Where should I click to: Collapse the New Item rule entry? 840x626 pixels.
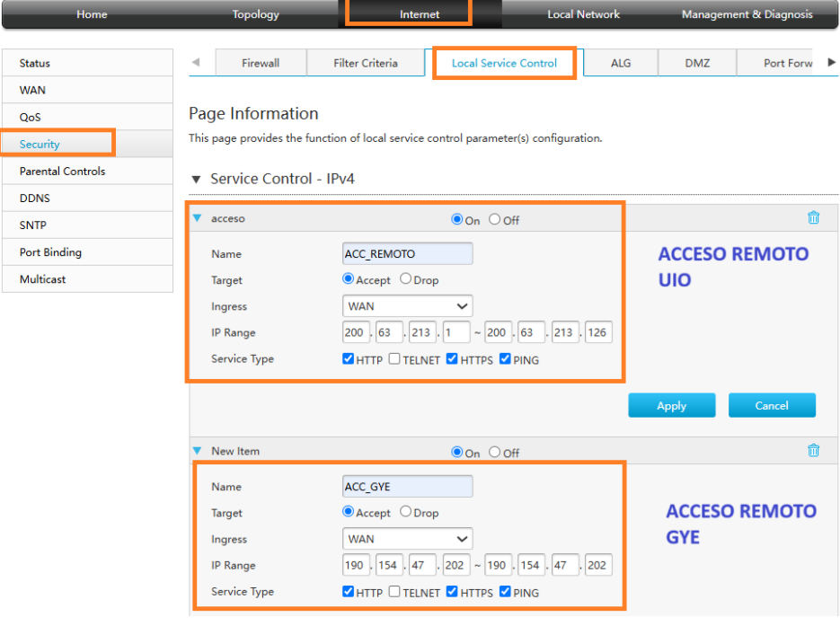pos(196,451)
